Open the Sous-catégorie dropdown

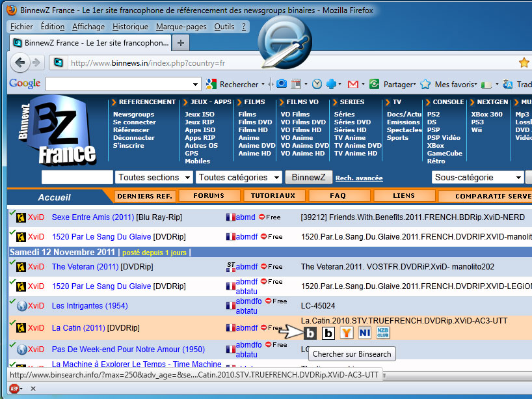click(477, 177)
